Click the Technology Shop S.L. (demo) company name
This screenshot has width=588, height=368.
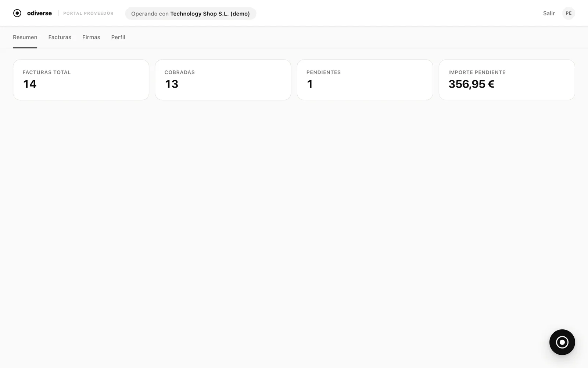pos(210,14)
